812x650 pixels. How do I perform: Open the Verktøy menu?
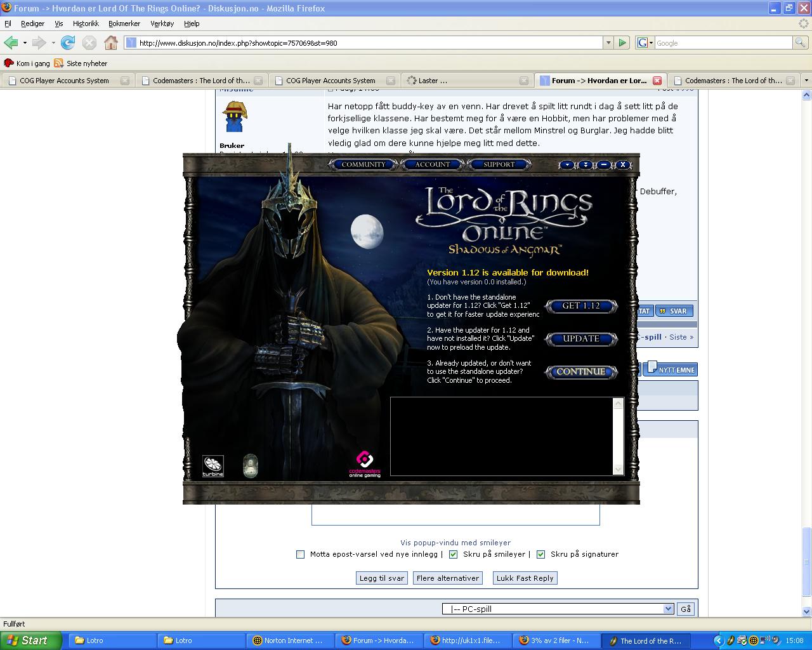point(162,23)
